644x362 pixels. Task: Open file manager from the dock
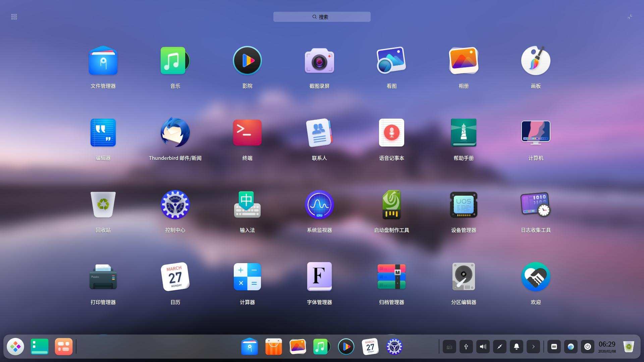[250, 347]
